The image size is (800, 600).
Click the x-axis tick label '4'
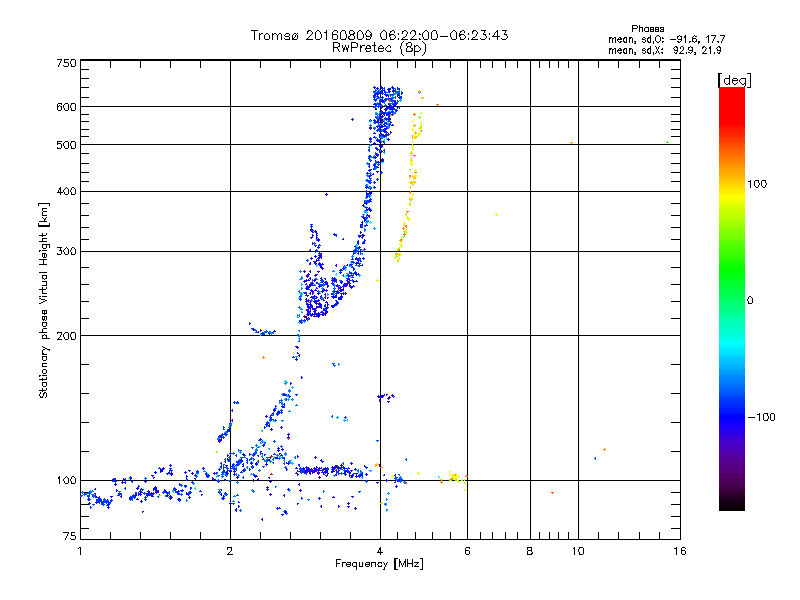[380, 551]
